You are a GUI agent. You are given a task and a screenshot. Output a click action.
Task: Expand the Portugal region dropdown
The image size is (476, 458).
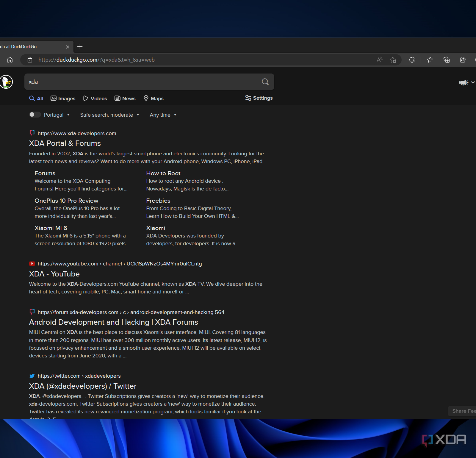tap(57, 115)
